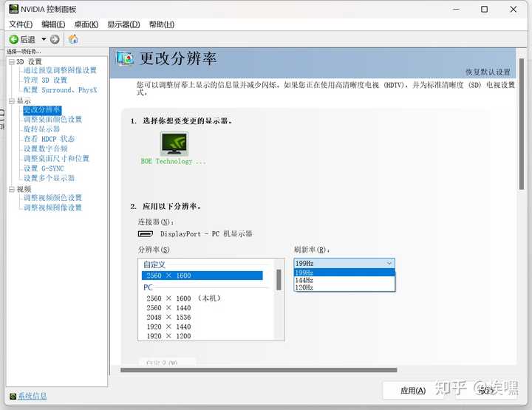Viewport: 532px width, 410px height.
Task: Open the 文件(F) menu
Action: click(21, 24)
